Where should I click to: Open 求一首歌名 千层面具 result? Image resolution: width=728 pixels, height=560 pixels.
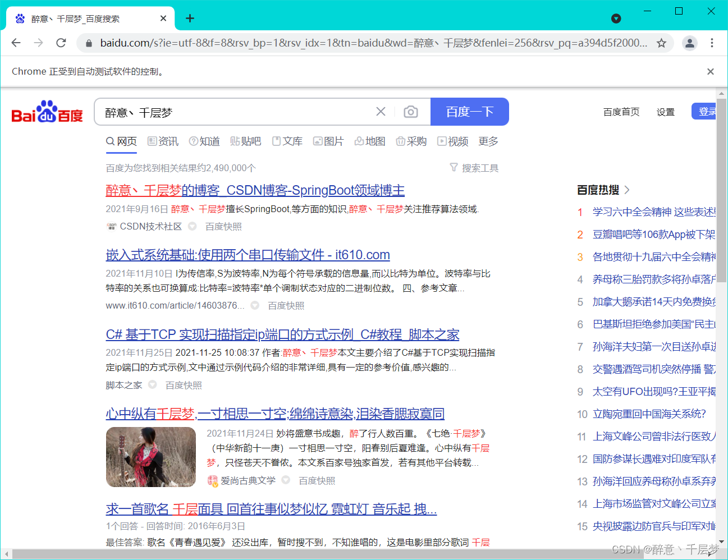271,509
